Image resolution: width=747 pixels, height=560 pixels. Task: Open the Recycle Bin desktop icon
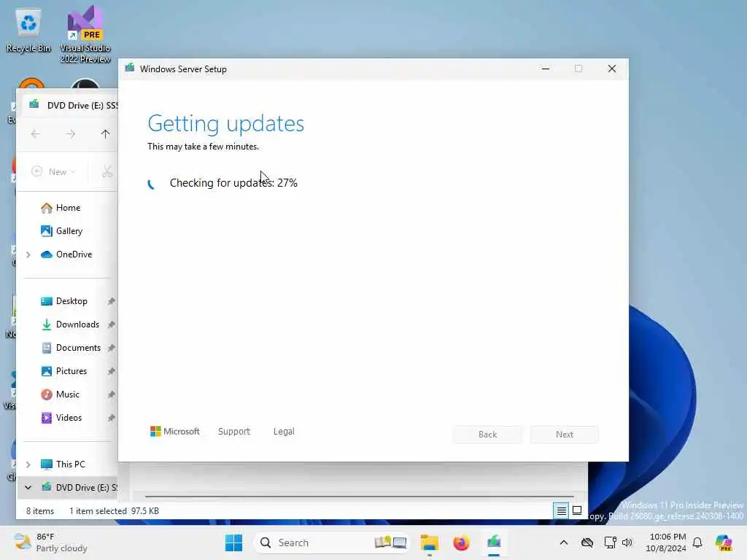28,31
